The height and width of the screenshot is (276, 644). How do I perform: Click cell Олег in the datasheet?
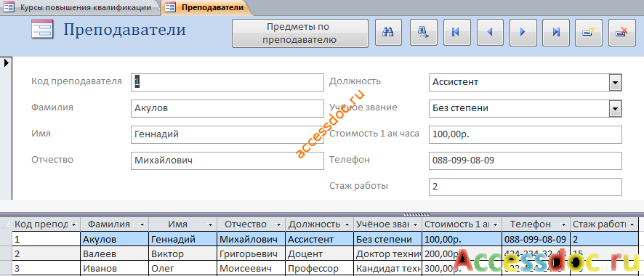pos(182,269)
